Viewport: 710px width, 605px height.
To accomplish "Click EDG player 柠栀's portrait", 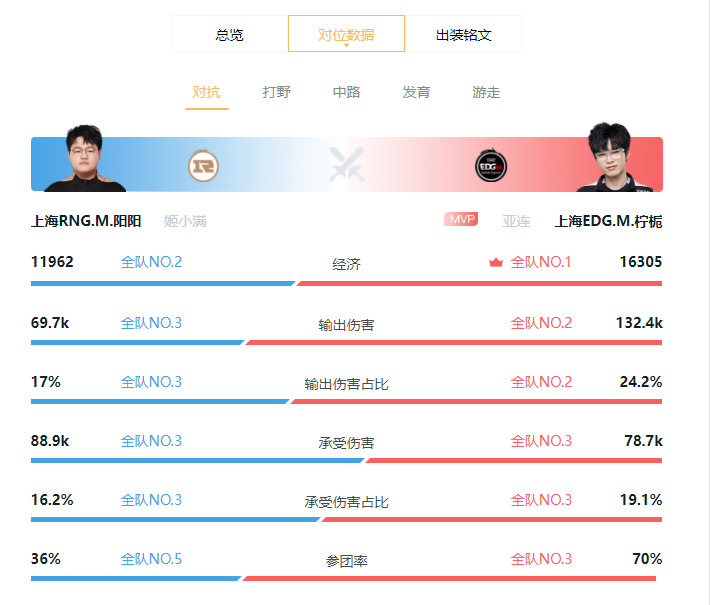I will pos(613,157).
